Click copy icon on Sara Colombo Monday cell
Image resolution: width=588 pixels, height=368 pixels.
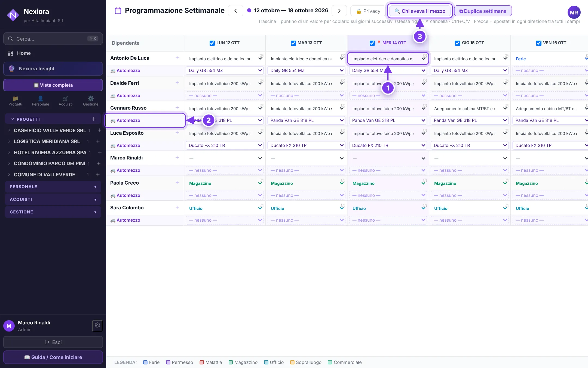[261, 206]
